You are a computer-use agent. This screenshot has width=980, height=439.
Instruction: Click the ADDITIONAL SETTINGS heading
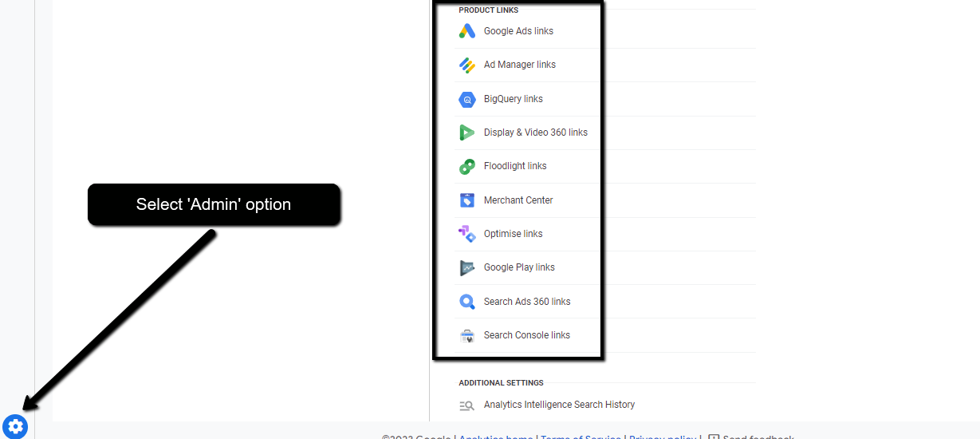[502, 383]
